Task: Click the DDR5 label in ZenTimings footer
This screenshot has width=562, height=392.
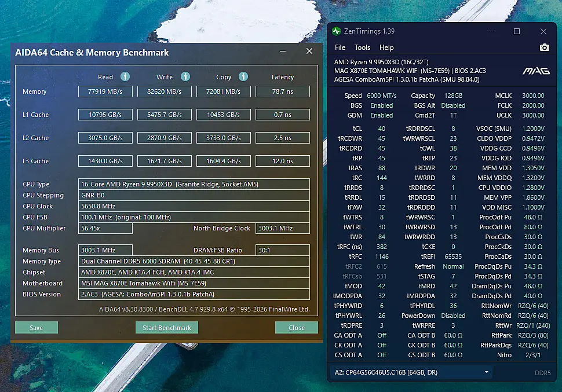Action: pos(543,373)
